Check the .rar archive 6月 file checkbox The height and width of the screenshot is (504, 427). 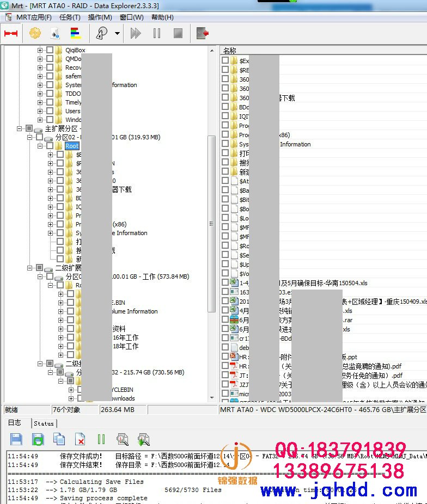(x=225, y=319)
